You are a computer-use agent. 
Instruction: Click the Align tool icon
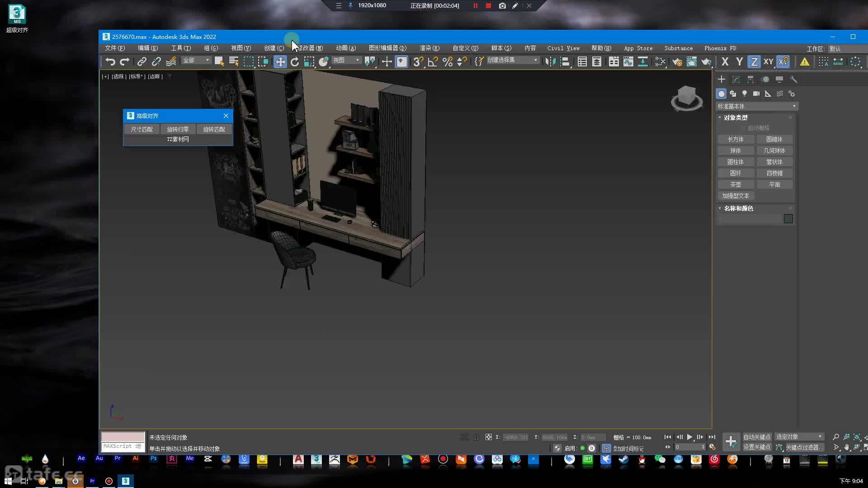point(565,62)
